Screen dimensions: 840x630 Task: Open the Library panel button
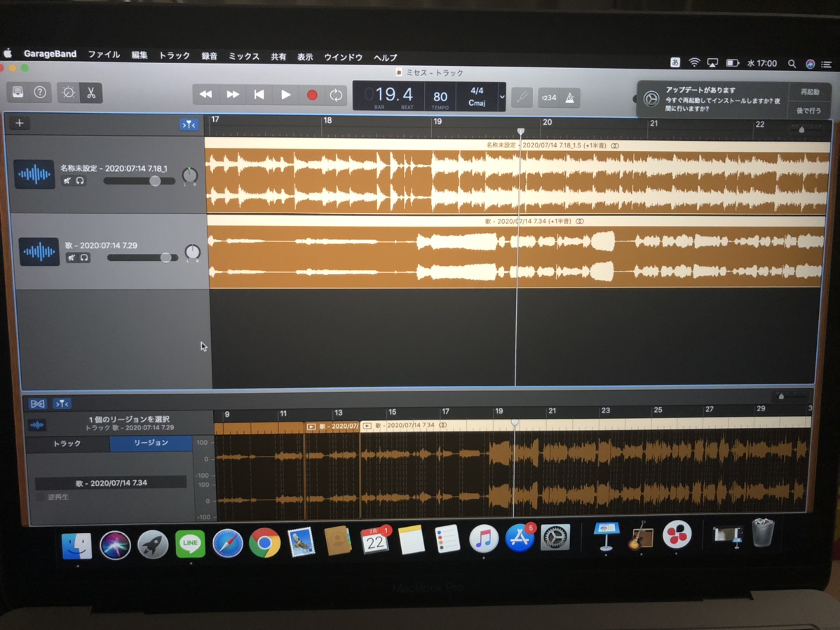[18, 92]
